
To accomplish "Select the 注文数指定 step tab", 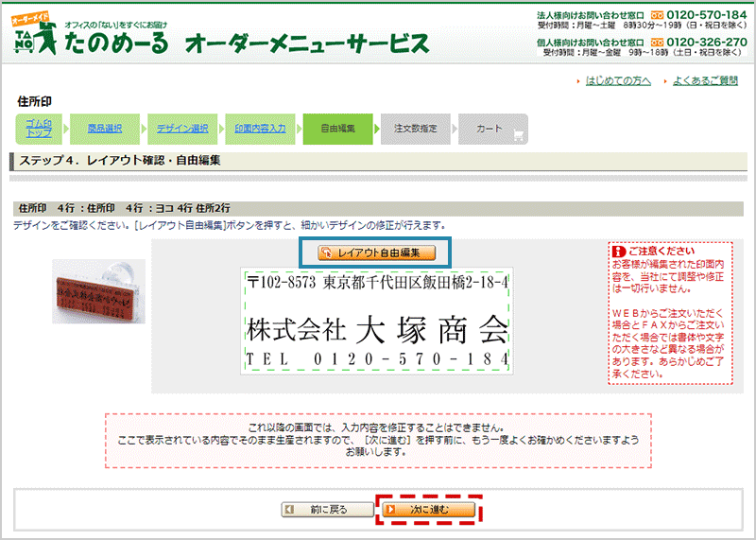I will (x=416, y=129).
